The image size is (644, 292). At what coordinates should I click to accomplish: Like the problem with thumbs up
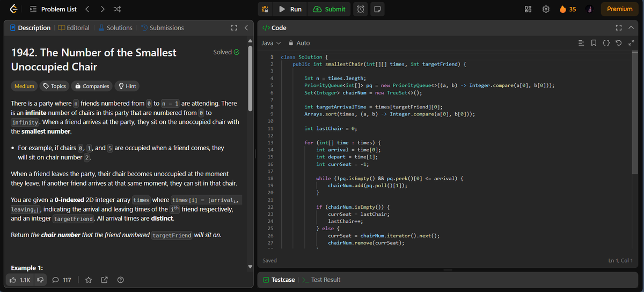(20, 280)
